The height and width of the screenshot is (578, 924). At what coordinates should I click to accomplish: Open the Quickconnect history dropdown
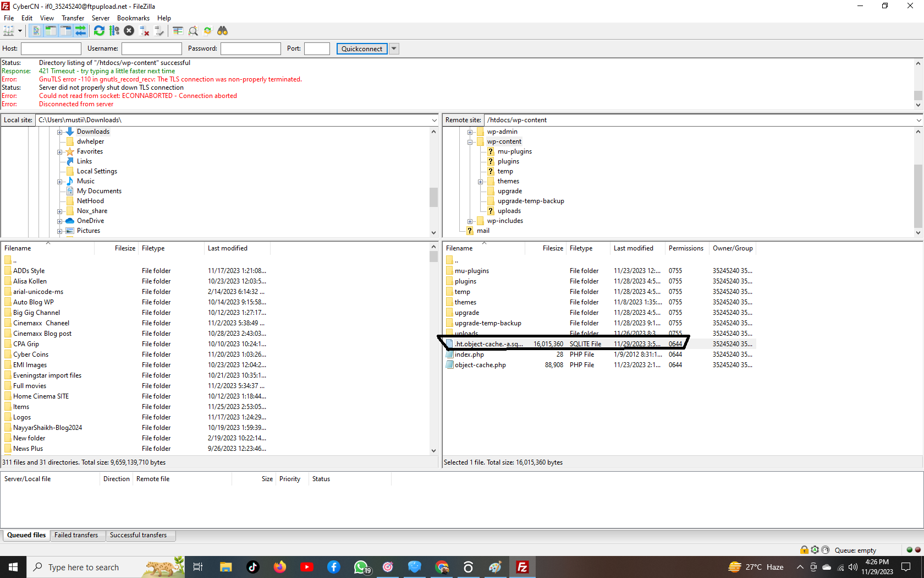point(394,48)
